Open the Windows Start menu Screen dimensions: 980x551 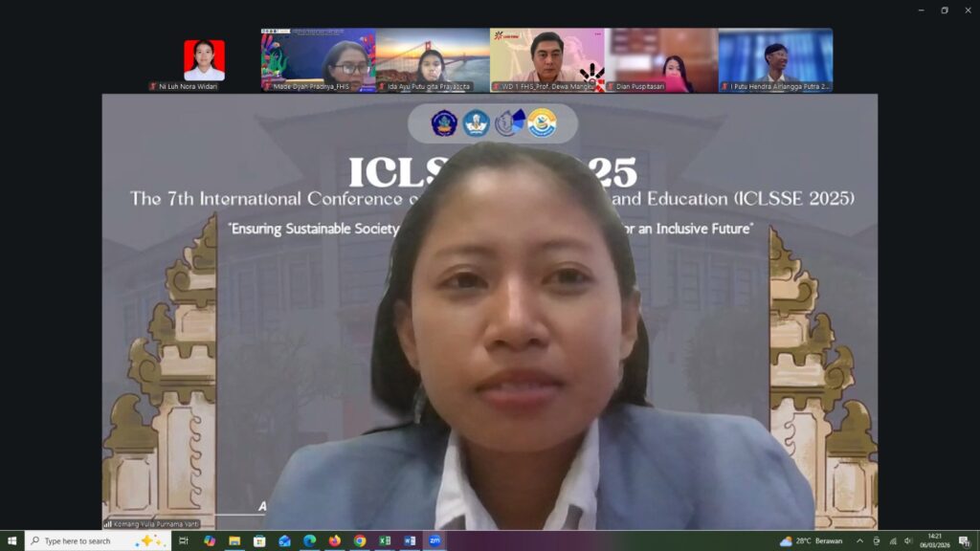[x=11, y=540]
